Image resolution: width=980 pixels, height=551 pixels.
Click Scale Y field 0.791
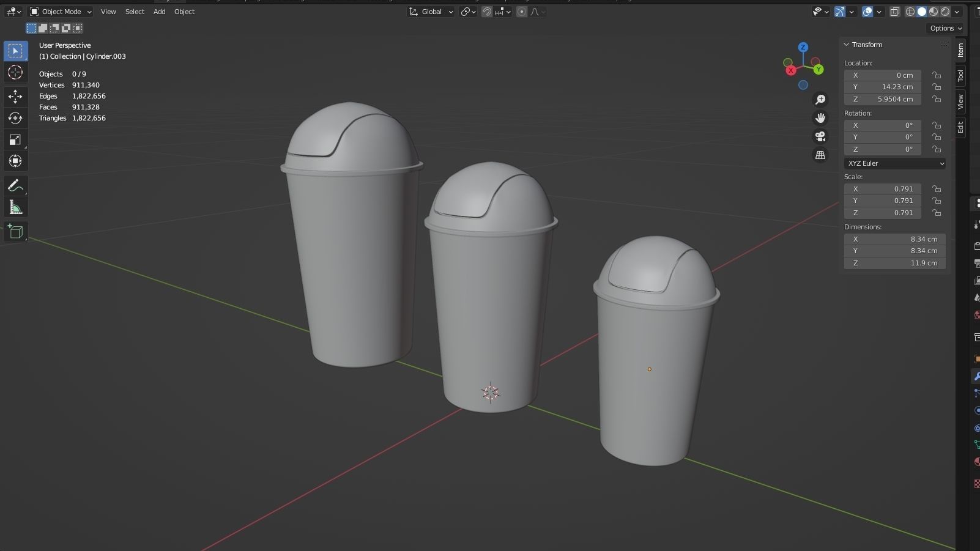(883, 201)
